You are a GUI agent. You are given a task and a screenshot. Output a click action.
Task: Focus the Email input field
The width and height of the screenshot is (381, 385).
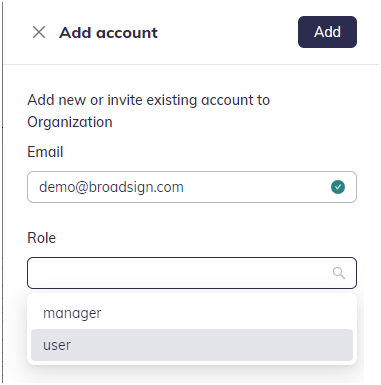coord(192,187)
